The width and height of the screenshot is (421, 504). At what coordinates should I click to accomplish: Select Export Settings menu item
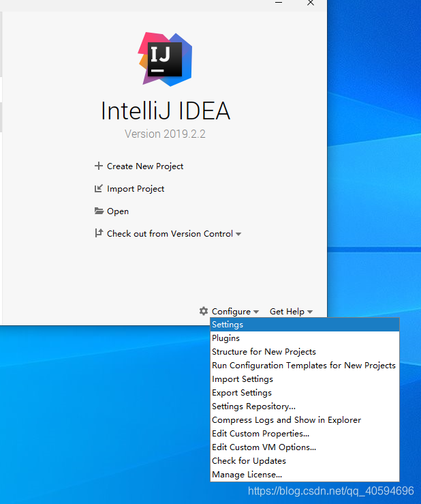point(305,393)
